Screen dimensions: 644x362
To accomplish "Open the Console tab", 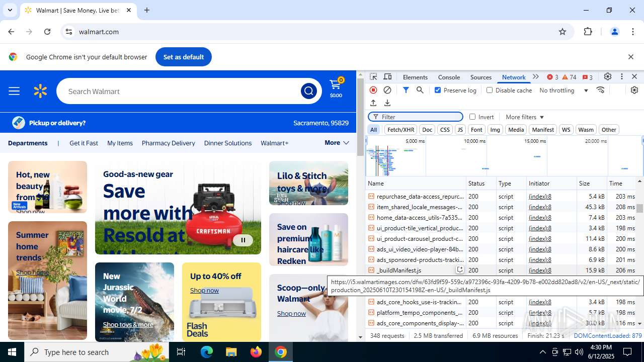I will [x=449, y=77].
